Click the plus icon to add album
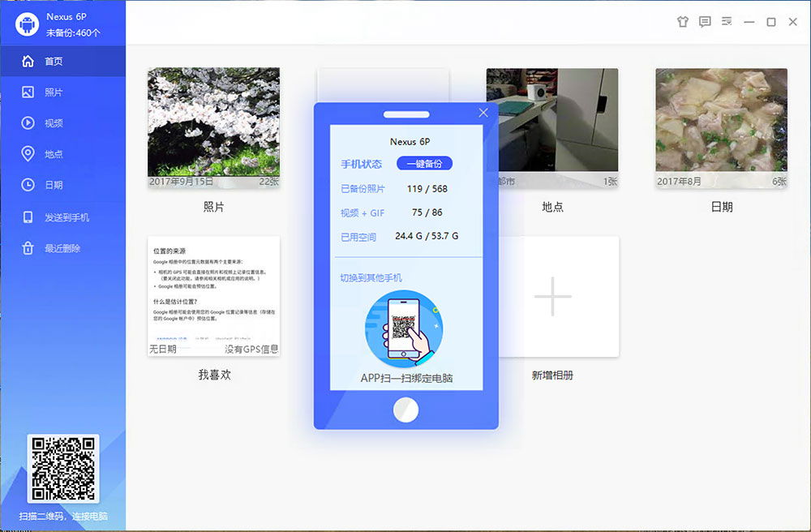 click(x=552, y=296)
